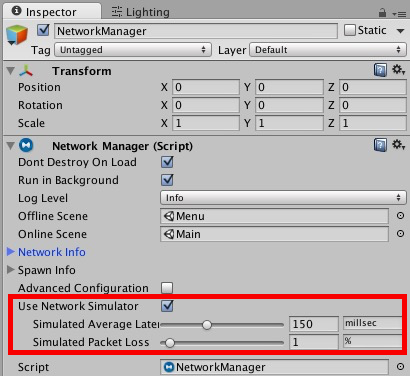Viewport: 410px width, 376px height.
Task: Click the Offline Scene Menu field
Action: coord(274,216)
